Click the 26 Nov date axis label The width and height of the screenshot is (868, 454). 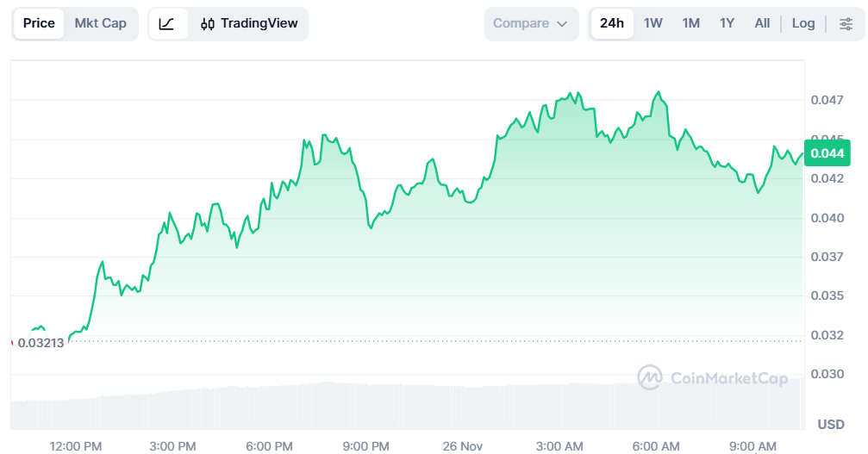[x=463, y=445]
